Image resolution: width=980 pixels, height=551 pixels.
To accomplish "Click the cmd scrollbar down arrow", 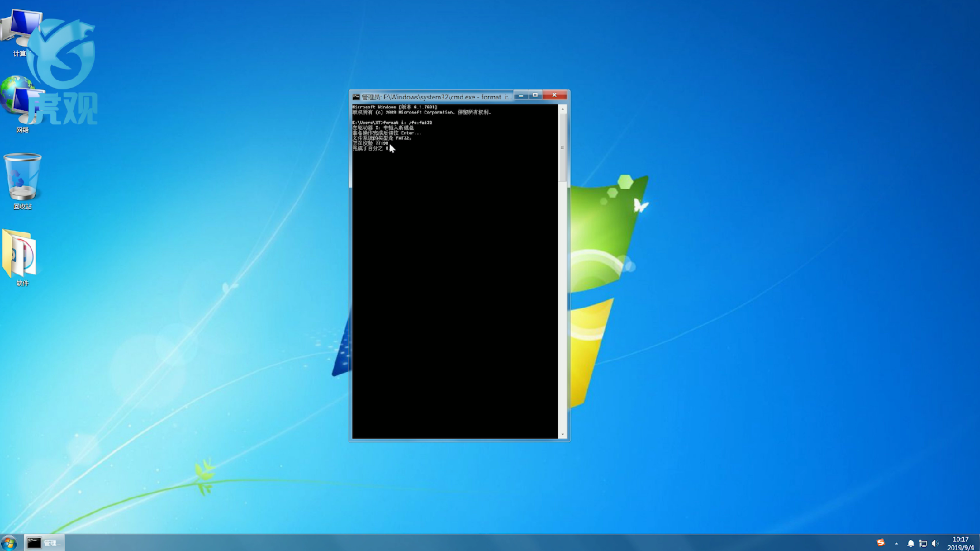I will click(562, 435).
